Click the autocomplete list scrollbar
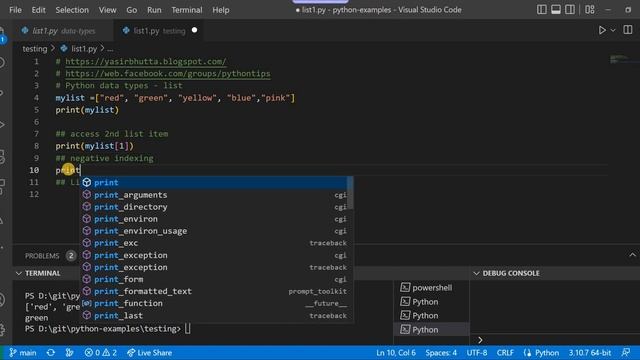640x360 pixels. (350, 193)
